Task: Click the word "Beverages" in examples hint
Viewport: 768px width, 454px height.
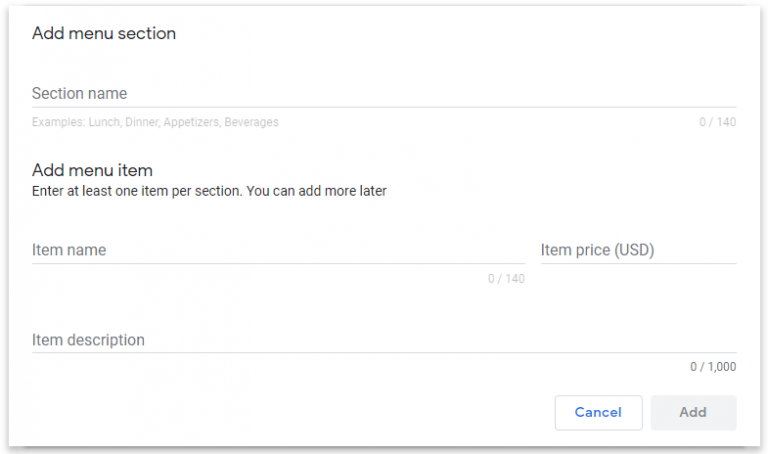Action: click(251, 123)
